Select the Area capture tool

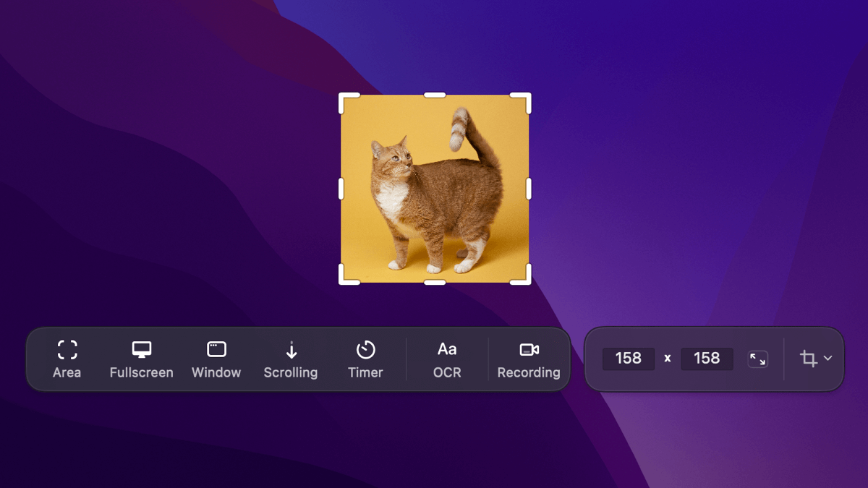tap(67, 359)
